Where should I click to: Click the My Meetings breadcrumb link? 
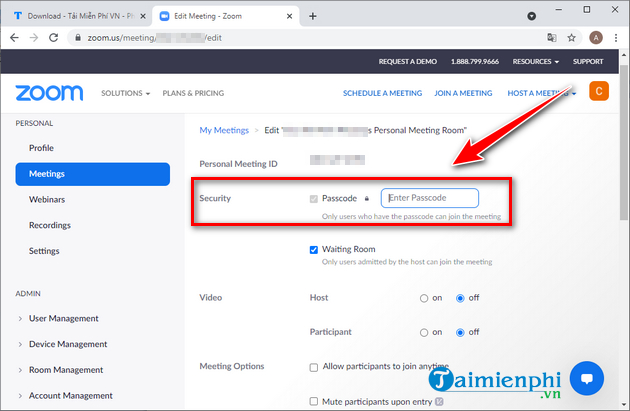click(x=225, y=130)
